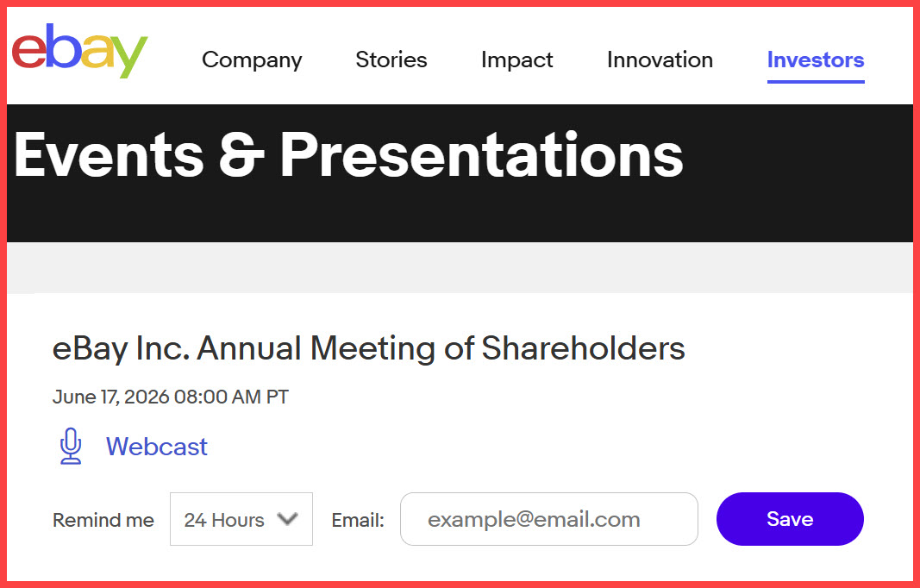Go to the Impact section
920x588 pixels.
[517, 59]
